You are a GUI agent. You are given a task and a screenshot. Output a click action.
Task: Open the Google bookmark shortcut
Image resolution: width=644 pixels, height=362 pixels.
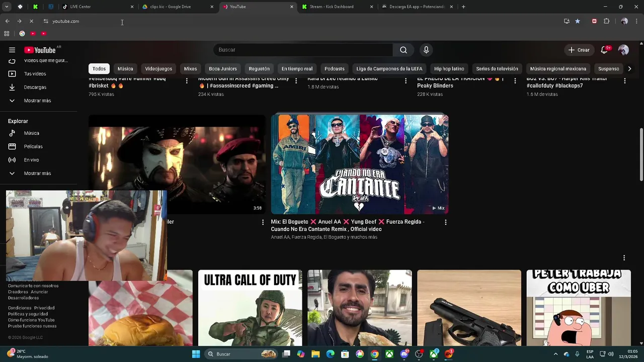point(22,34)
